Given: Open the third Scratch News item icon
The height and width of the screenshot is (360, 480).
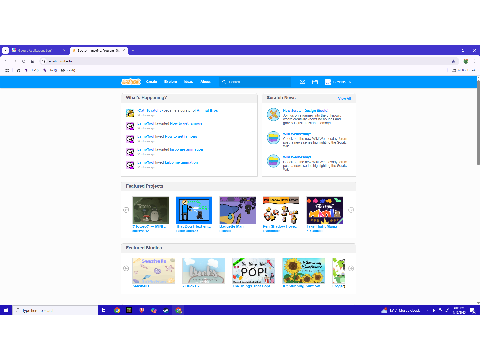Looking at the screenshot, I should pyautogui.click(x=273, y=161).
